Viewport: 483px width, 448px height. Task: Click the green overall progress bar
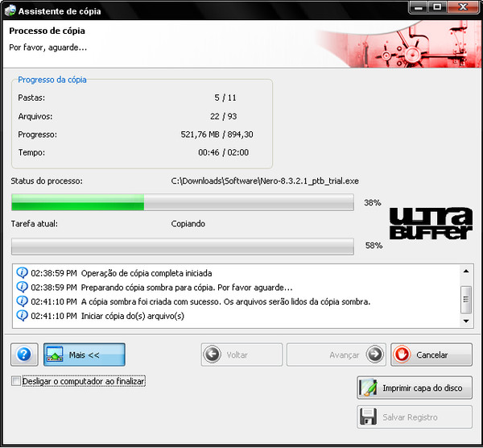[x=183, y=202]
